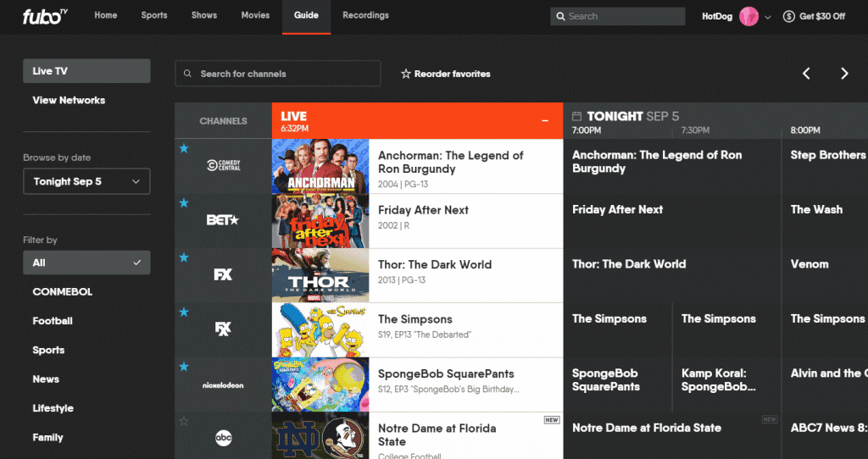
Task: Select the News filter
Action: [46, 379]
